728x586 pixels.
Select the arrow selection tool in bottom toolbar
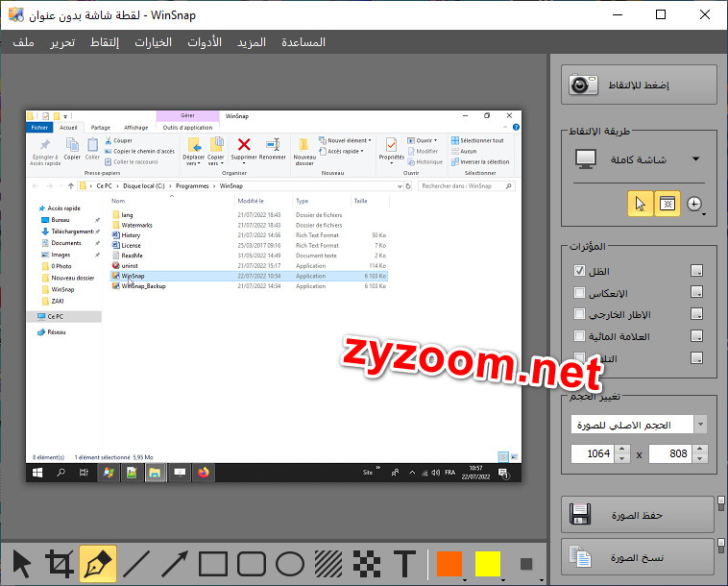point(21,564)
